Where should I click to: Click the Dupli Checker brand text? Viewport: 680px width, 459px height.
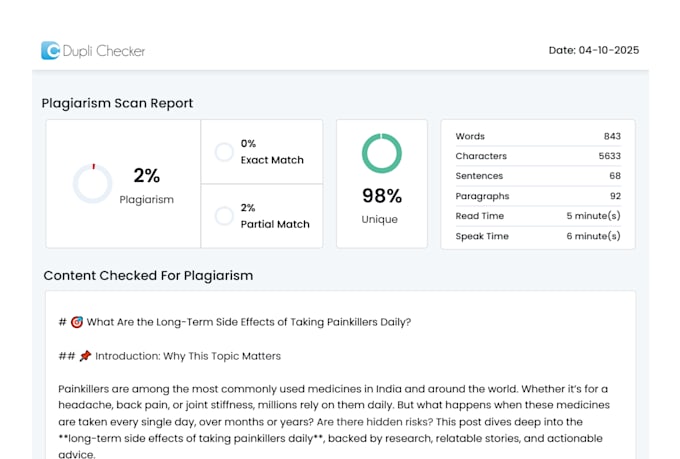pyautogui.click(x=104, y=51)
